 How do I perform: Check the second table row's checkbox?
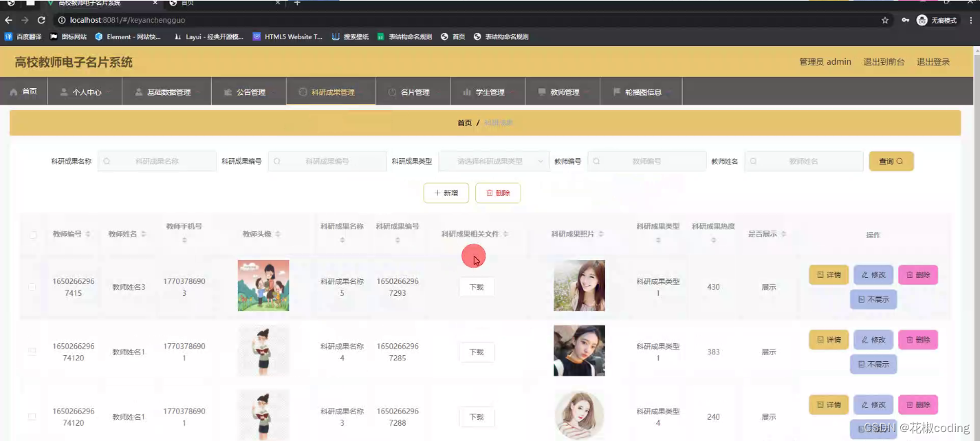[32, 351]
